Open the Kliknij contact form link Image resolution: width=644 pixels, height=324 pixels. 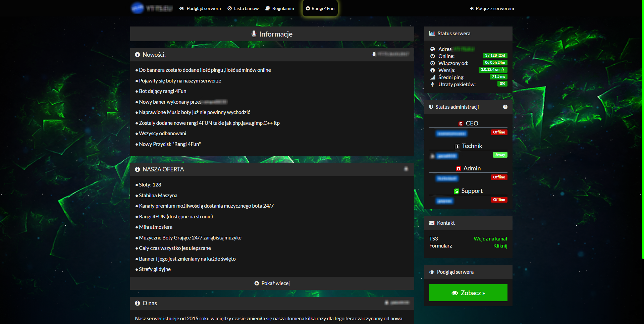coord(500,246)
